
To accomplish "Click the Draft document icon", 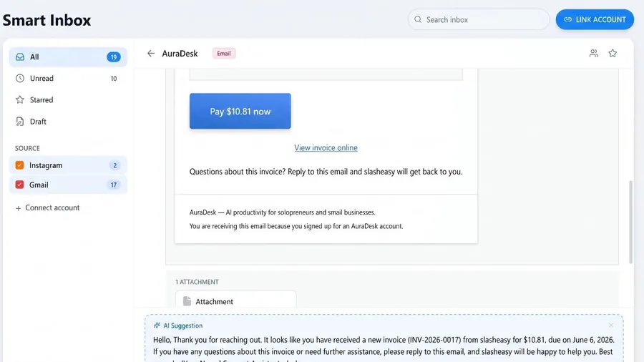I will (x=20, y=122).
